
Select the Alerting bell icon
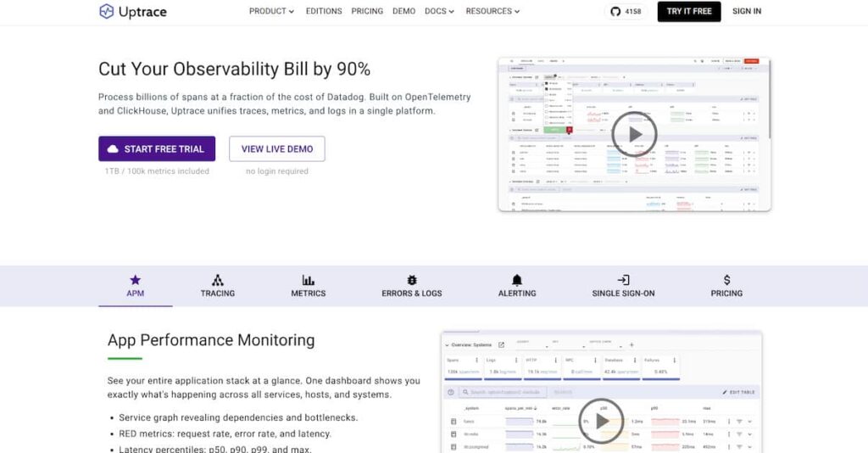click(517, 280)
